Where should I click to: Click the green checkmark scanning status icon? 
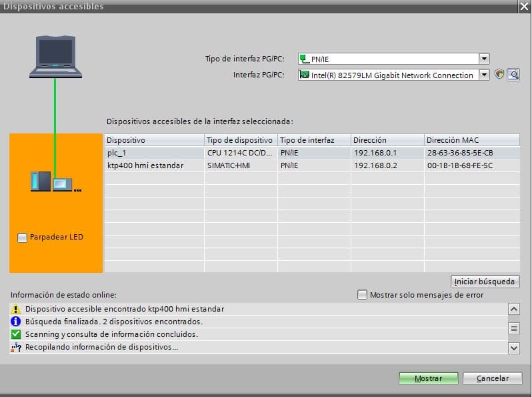[16, 334]
